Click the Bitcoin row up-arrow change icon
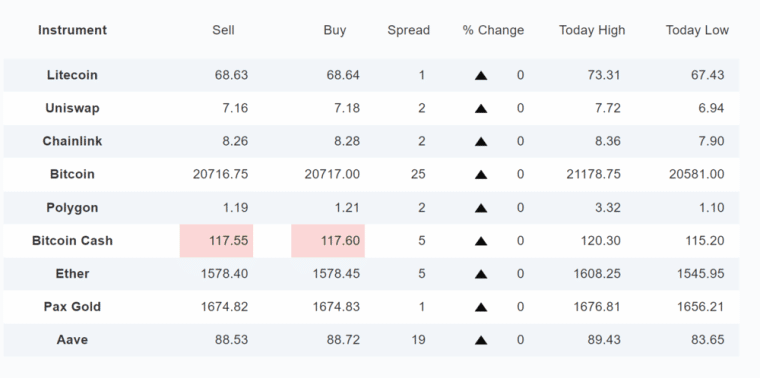The image size is (760, 378). (481, 174)
